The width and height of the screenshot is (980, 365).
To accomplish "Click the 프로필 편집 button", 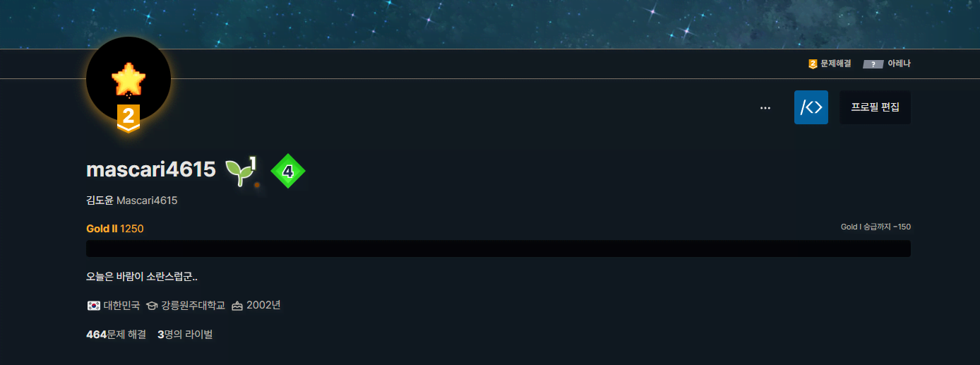I will coord(875,107).
